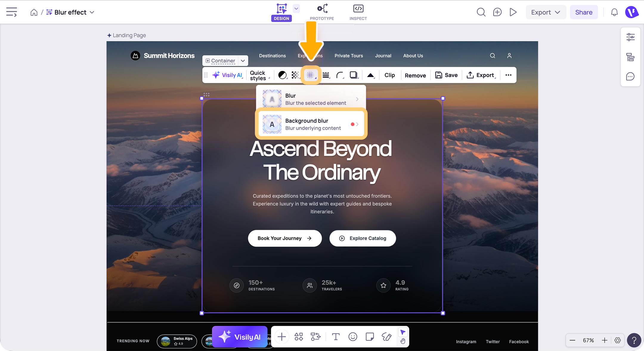644x351 pixels.
Task: Click the Share button
Action: (584, 12)
